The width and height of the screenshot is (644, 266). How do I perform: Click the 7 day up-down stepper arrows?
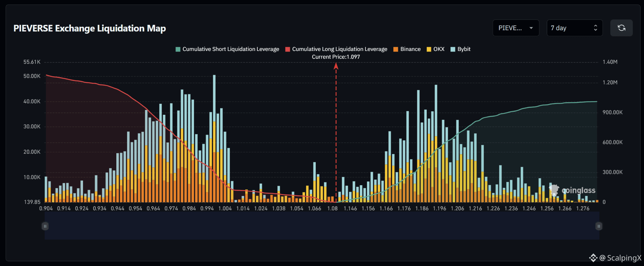coord(595,28)
